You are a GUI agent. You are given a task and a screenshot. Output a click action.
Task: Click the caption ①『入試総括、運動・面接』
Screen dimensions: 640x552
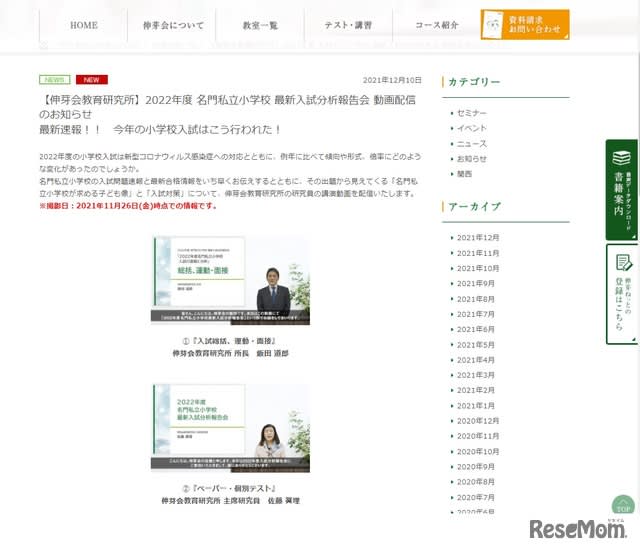(x=230, y=341)
